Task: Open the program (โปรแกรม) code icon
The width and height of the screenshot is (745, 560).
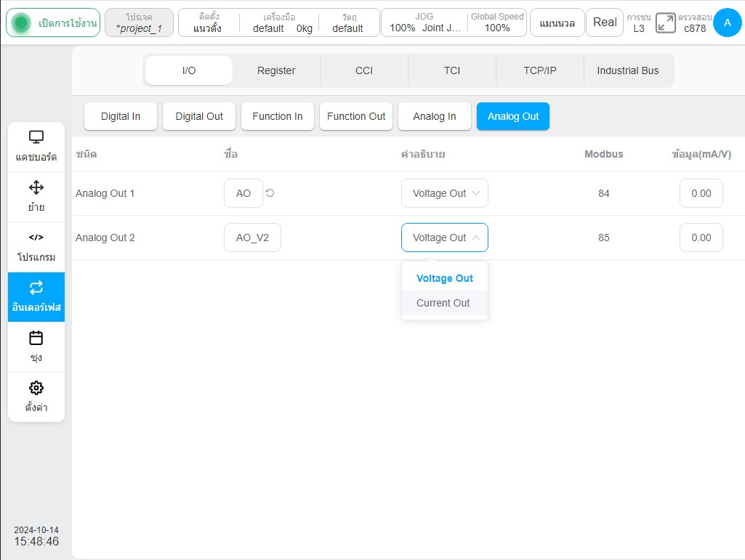Action: [36, 238]
